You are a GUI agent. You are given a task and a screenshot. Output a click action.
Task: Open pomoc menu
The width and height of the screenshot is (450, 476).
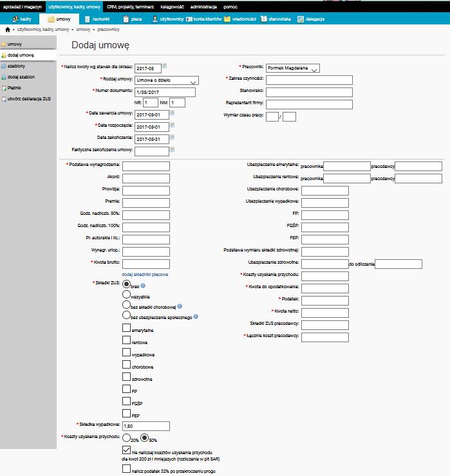[230, 6]
